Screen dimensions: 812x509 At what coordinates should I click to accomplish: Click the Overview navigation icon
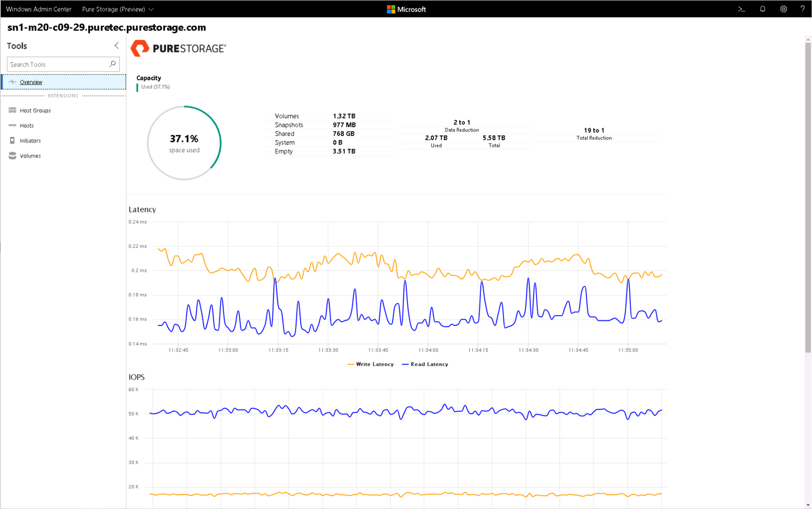point(12,81)
